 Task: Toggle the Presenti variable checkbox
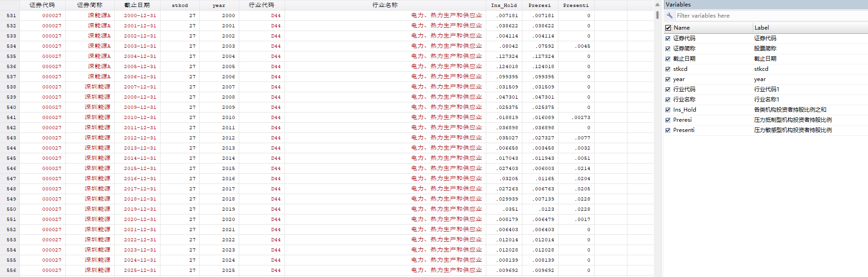(668, 130)
